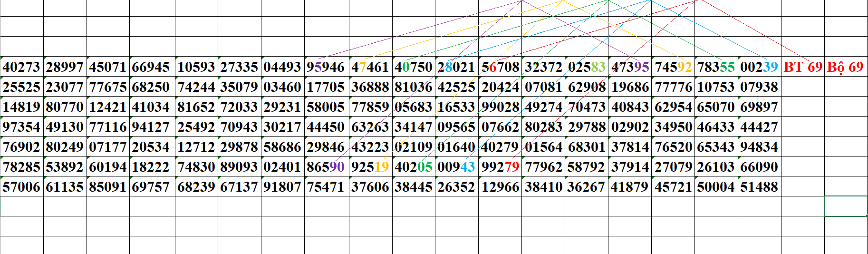This screenshot has height=254, width=868.
Task: Click the red BT 69 cell
Action: point(802,67)
